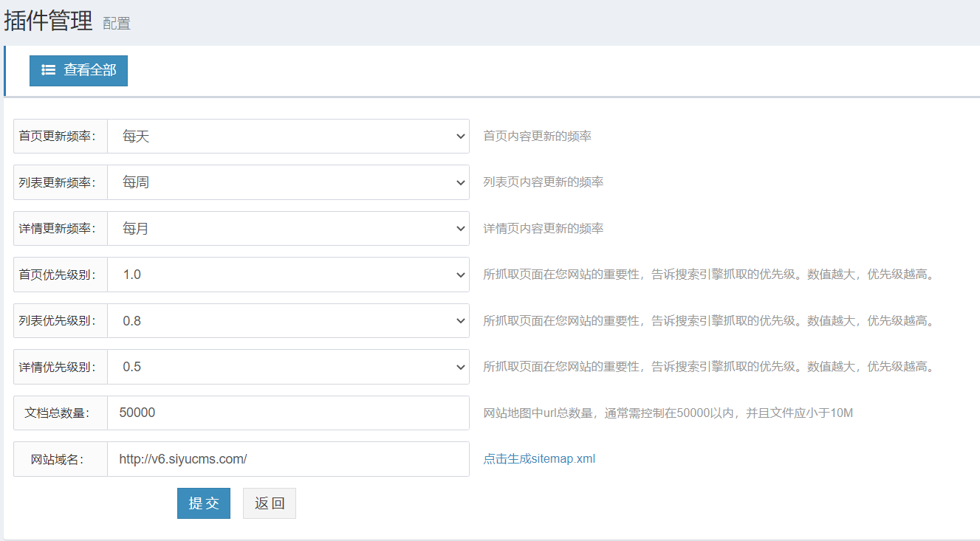Click the 首页更新频率 field label
Screen dimensions: 980x541
click(x=57, y=137)
